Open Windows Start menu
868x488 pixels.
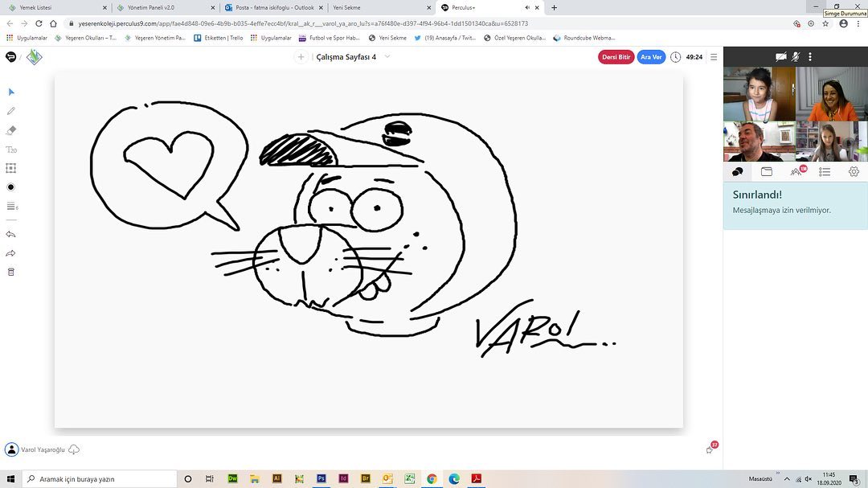pos(11,479)
